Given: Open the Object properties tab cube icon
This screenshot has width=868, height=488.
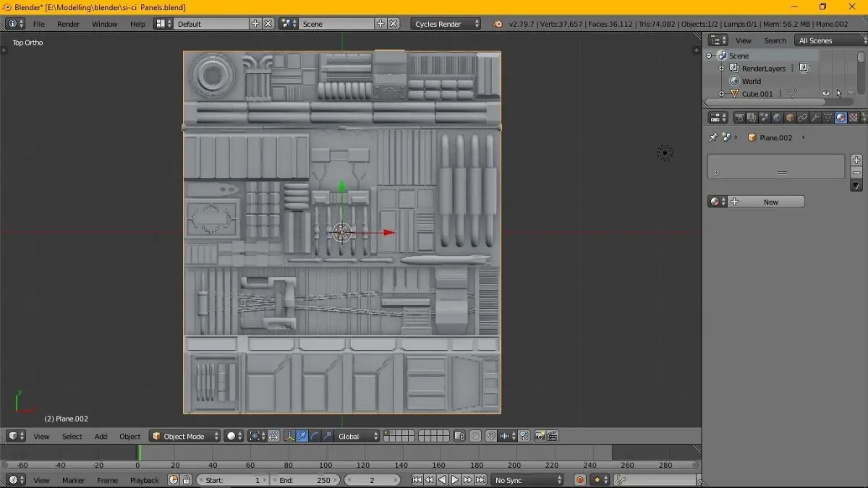Looking at the screenshot, I should [x=790, y=118].
